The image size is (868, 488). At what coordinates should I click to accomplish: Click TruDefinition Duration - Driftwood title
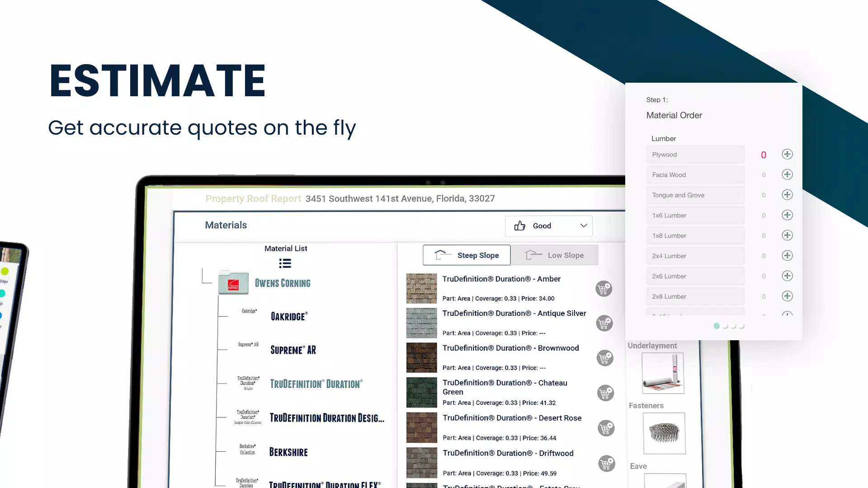[x=508, y=453]
